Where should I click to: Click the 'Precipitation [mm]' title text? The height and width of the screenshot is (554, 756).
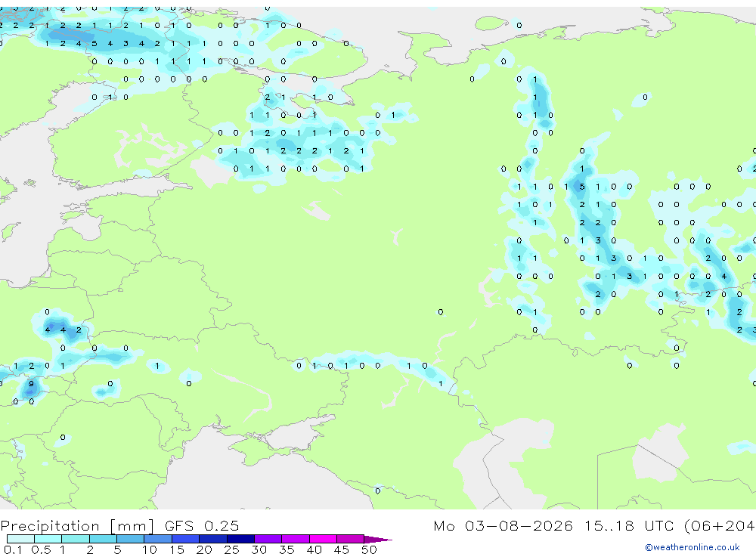tap(77, 526)
